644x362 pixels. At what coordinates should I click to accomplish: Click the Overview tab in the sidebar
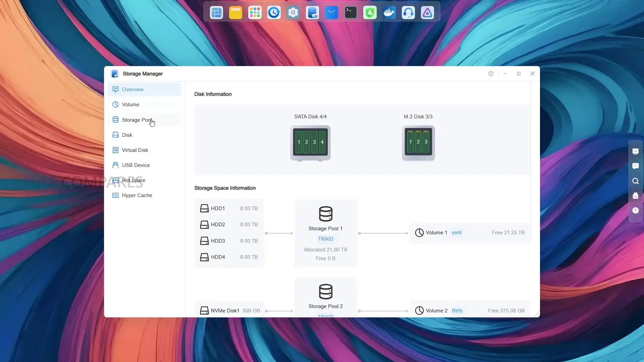(x=132, y=89)
